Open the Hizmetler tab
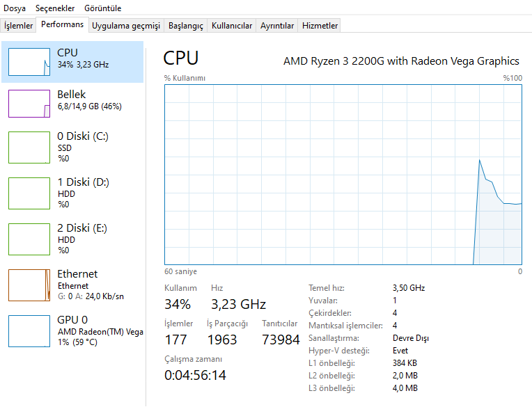This screenshot has height=407, width=532. pos(320,26)
